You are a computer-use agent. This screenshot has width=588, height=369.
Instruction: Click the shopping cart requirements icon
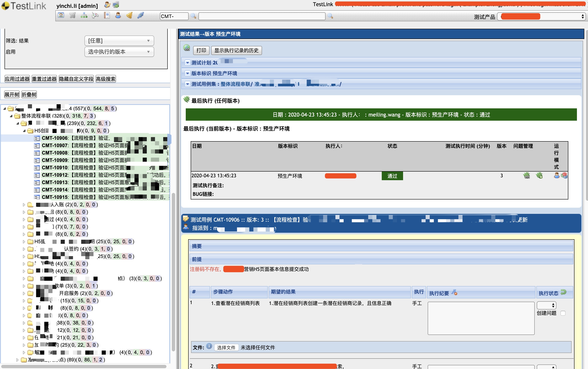72,16
